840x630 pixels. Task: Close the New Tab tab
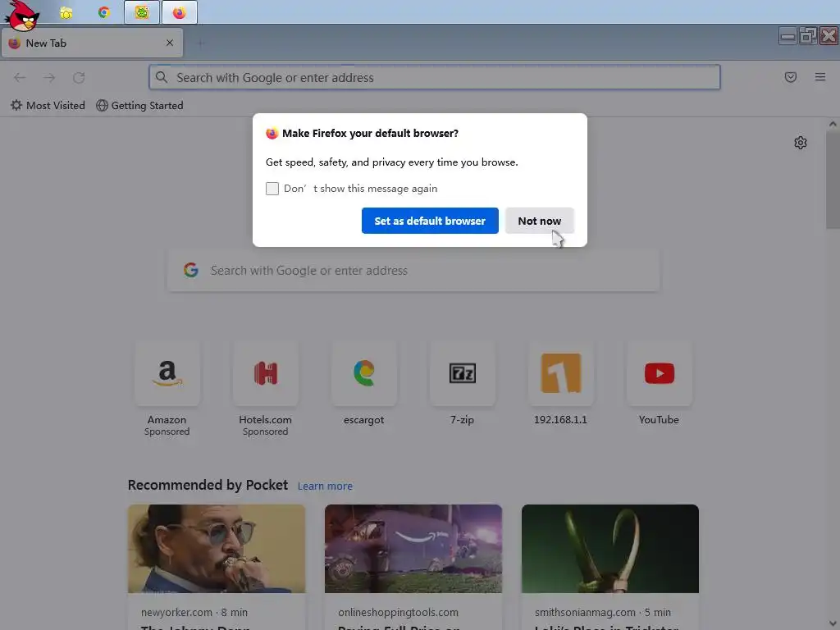[x=170, y=43]
